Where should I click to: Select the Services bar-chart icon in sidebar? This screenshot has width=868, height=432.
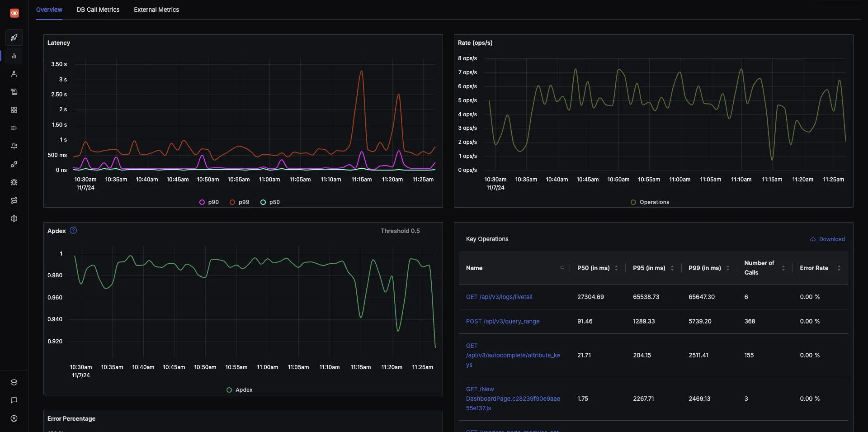point(14,56)
